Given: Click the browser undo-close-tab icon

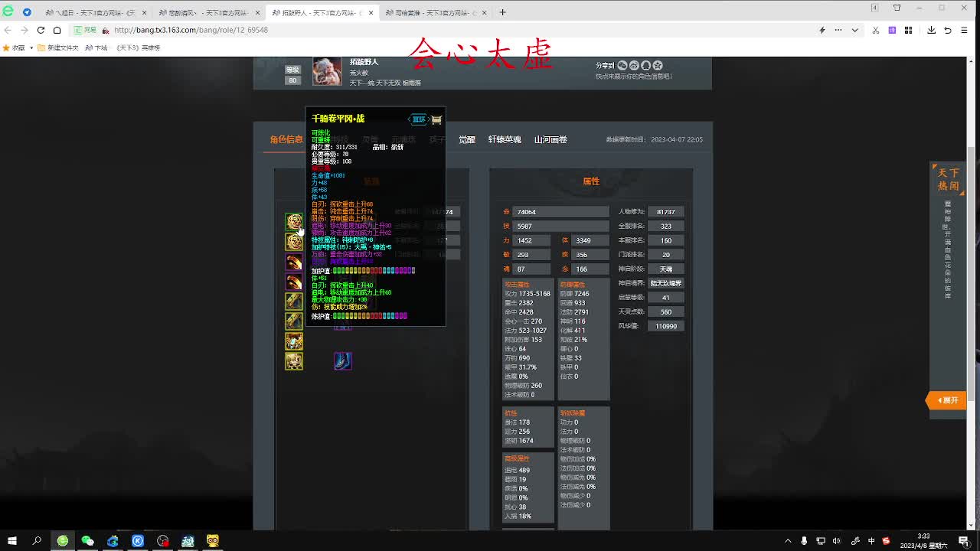Looking at the screenshot, I should 947,30.
